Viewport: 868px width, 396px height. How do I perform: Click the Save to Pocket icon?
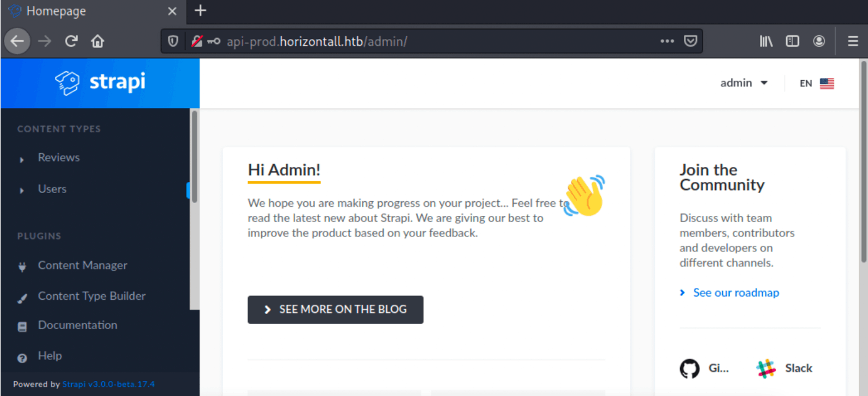pos(690,42)
